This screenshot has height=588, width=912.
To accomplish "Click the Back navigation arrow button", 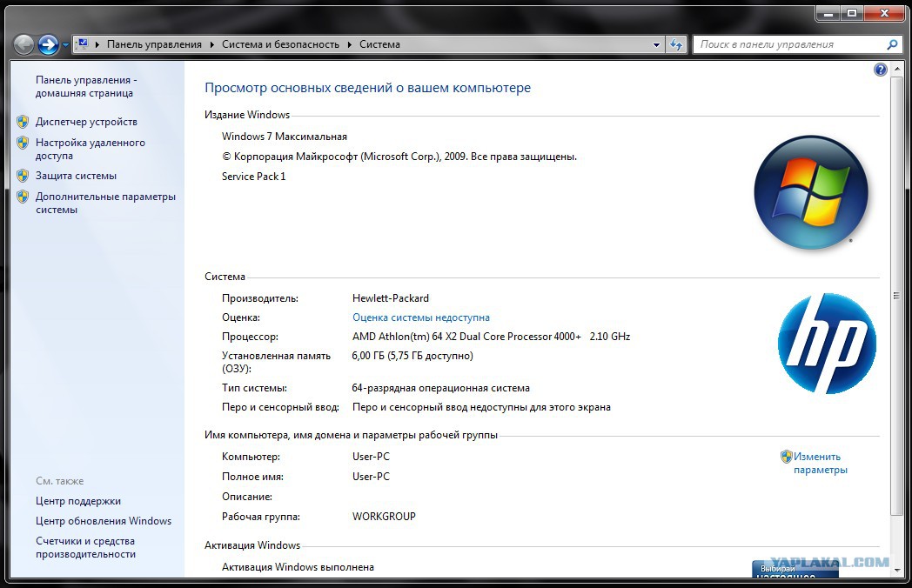I will [23, 44].
